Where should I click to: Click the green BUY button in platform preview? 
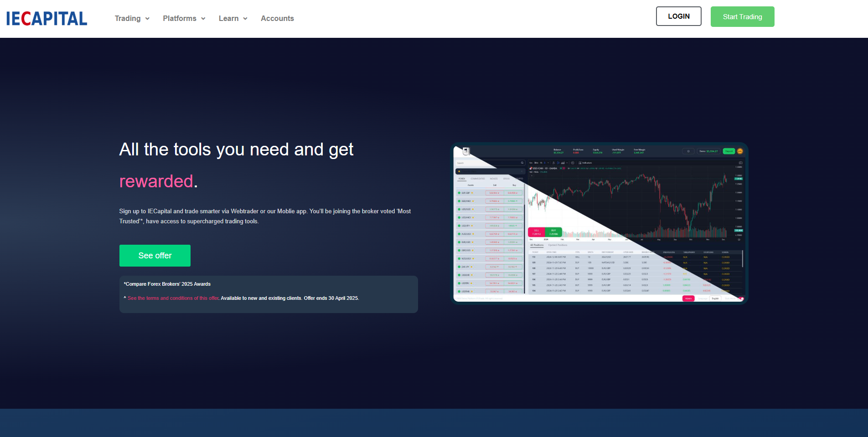(x=553, y=232)
